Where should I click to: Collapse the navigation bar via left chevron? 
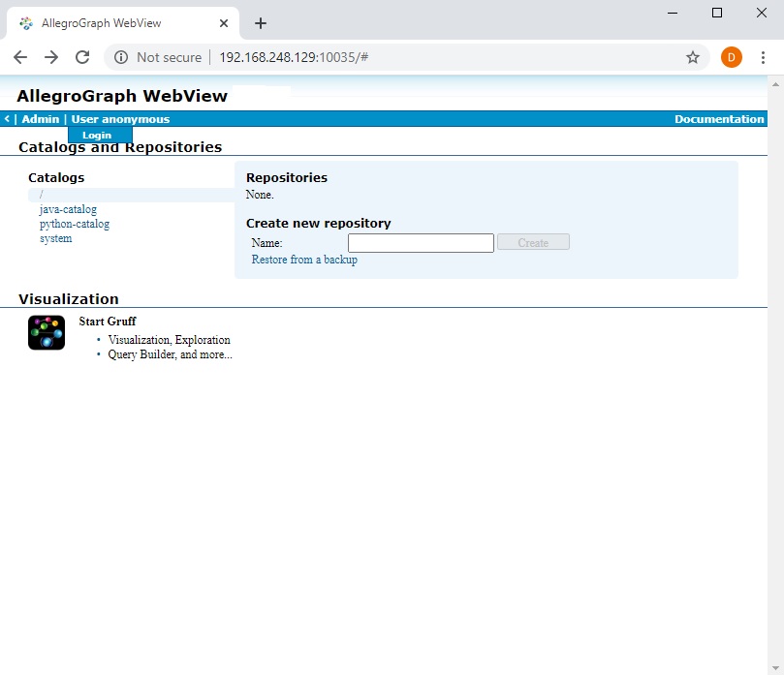coord(8,119)
